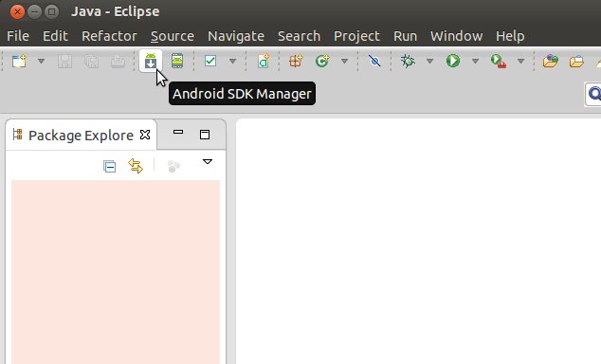The image size is (601, 364).
Task: Maximize the Package Explorer panel
Action: (205, 135)
